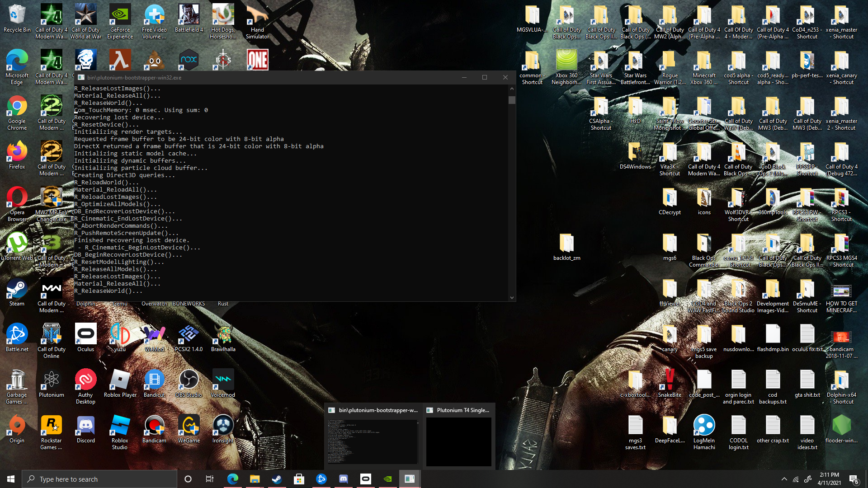Select the Oculus desktop icon
Screen dimensions: 868x488
(x=85, y=338)
